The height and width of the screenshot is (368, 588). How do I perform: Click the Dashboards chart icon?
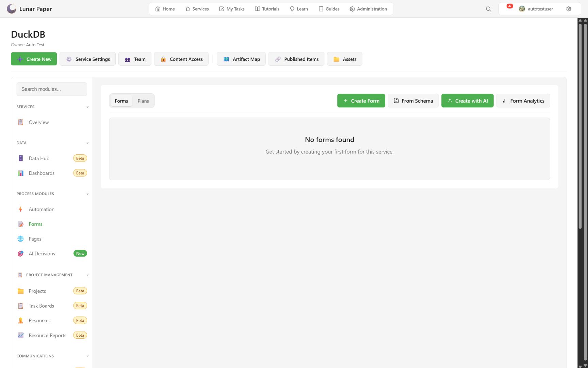click(21, 173)
